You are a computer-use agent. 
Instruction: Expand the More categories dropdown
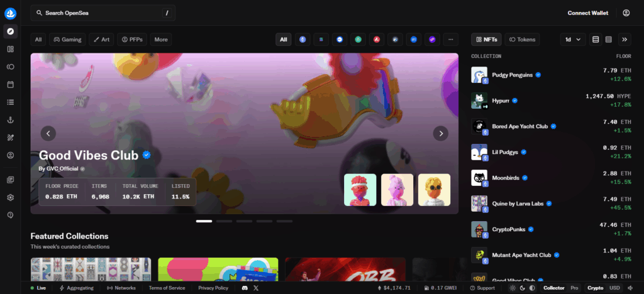[x=161, y=40]
